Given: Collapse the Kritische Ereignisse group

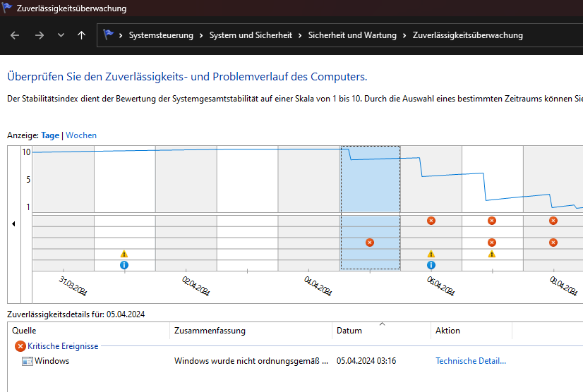Looking at the screenshot, I should [x=63, y=346].
